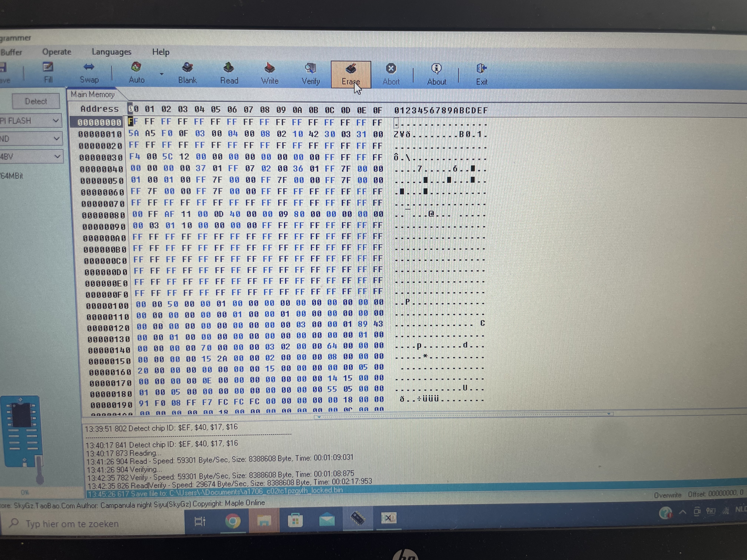This screenshot has width=747, height=560.
Task: Click the Windows search box
Action: click(x=92, y=524)
